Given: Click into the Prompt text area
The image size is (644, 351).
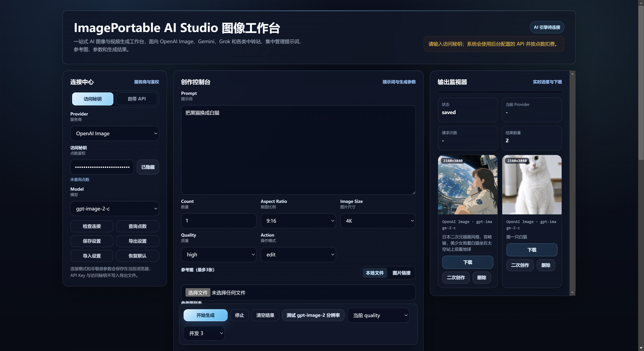Looking at the screenshot, I should pyautogui.click(x=298, y=150).
